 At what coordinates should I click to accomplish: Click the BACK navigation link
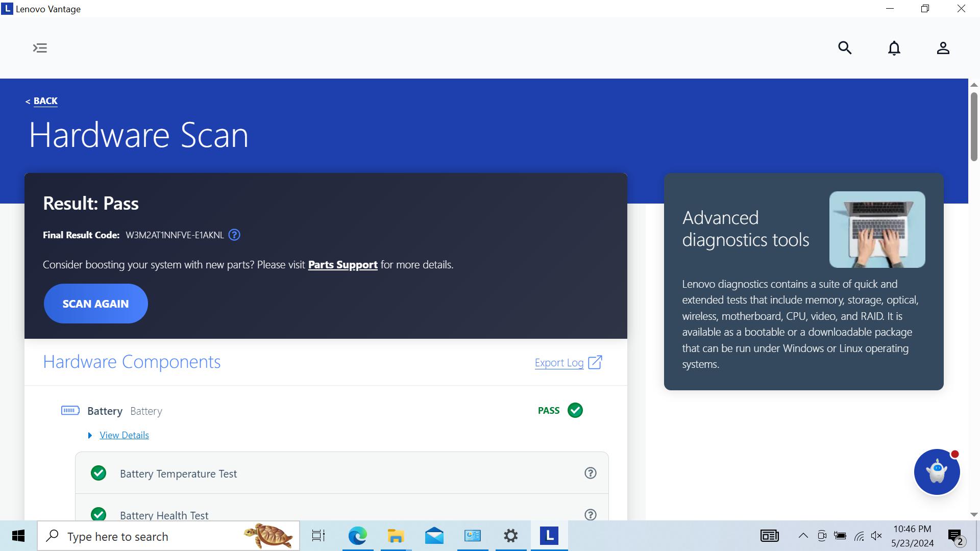coord(45,101)
